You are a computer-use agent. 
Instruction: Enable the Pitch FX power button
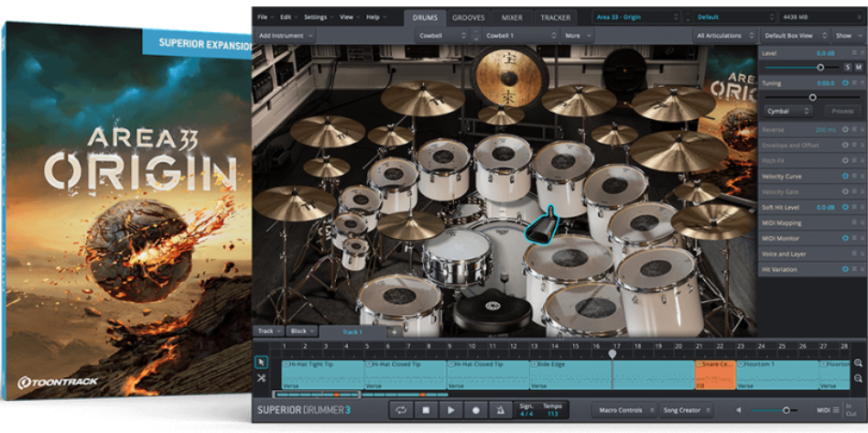845,160
